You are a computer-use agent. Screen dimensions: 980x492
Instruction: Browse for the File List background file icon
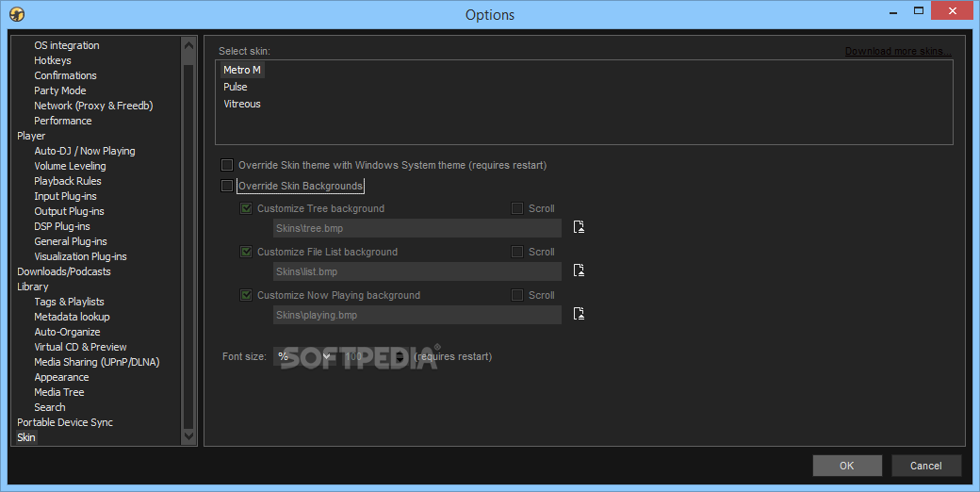(579, 271)
